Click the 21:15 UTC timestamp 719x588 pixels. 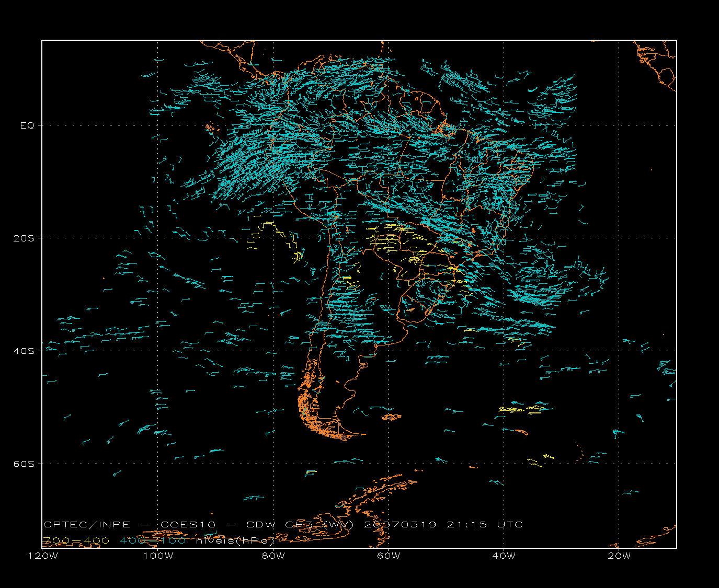pos(485,524)
